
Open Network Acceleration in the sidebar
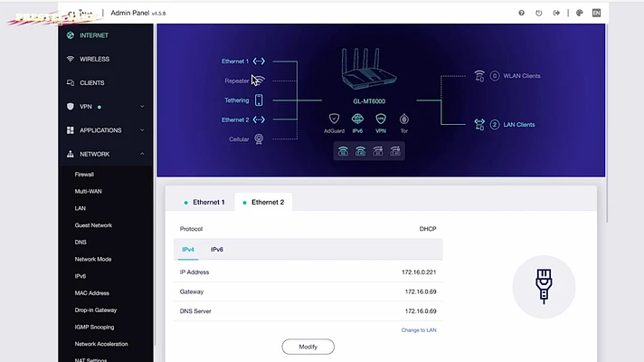click(x=101, y=344)
